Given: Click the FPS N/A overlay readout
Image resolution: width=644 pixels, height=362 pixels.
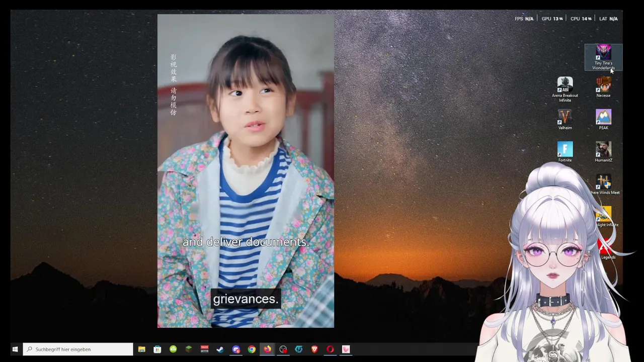Looking at the screenshot, I should (x=524, y=19).
